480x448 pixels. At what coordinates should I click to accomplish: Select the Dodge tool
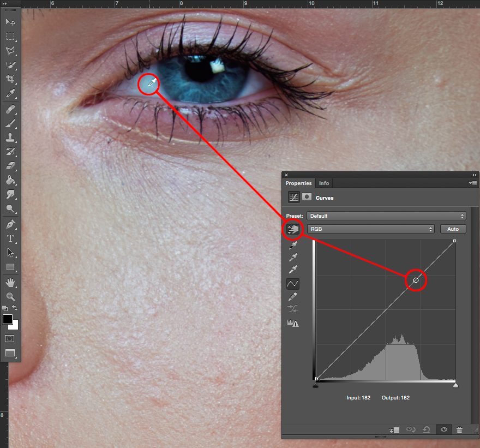10,208
